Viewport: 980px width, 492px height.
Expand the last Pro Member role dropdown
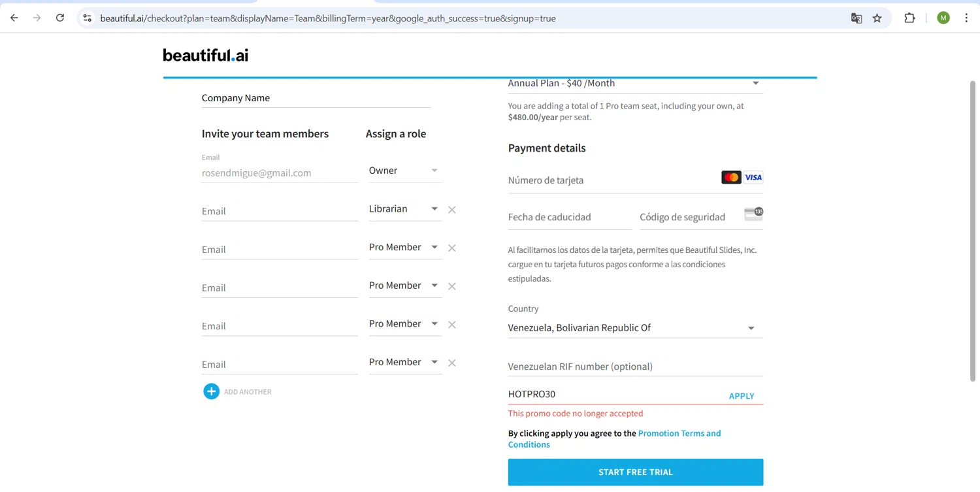(x=405, y=362)
